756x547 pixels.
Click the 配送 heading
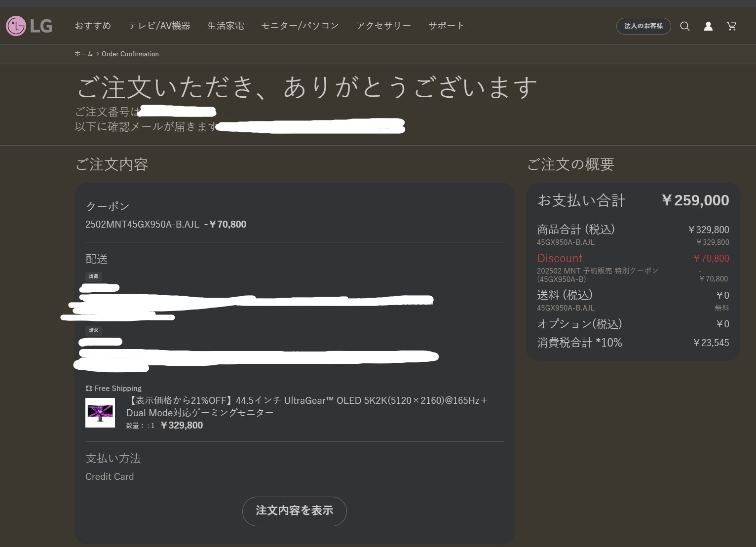(97, 259)
